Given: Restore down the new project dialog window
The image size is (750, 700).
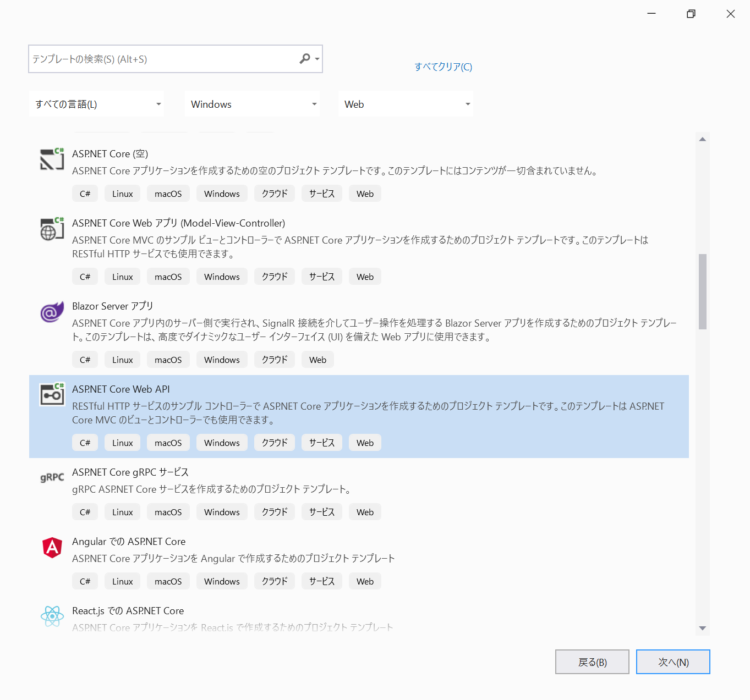Looking at the screenshot, I should pyautogui.click(x=691, y=14).
